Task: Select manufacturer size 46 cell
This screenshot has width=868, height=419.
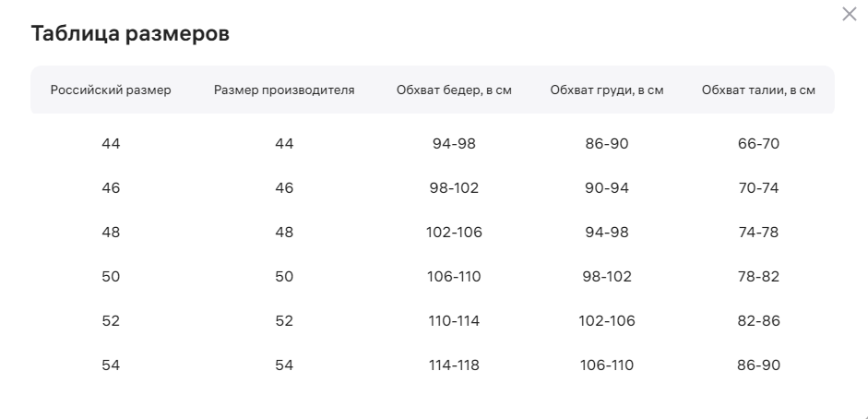Action: click(x=284, y=188)
